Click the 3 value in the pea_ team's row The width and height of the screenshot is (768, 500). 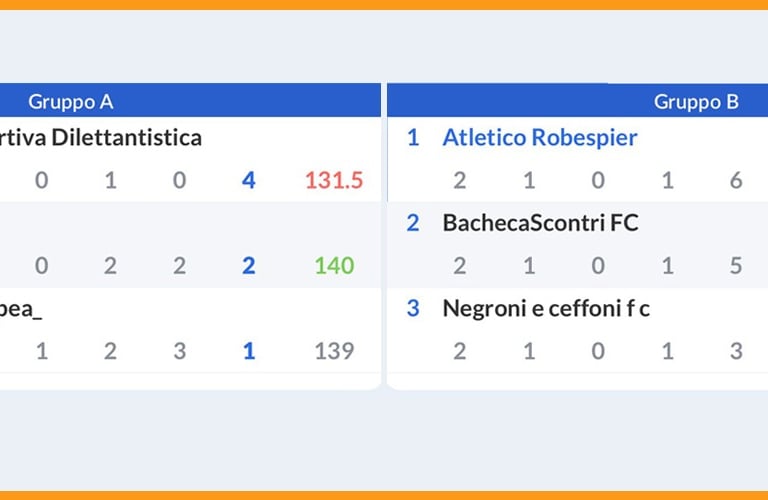[179, 351]
